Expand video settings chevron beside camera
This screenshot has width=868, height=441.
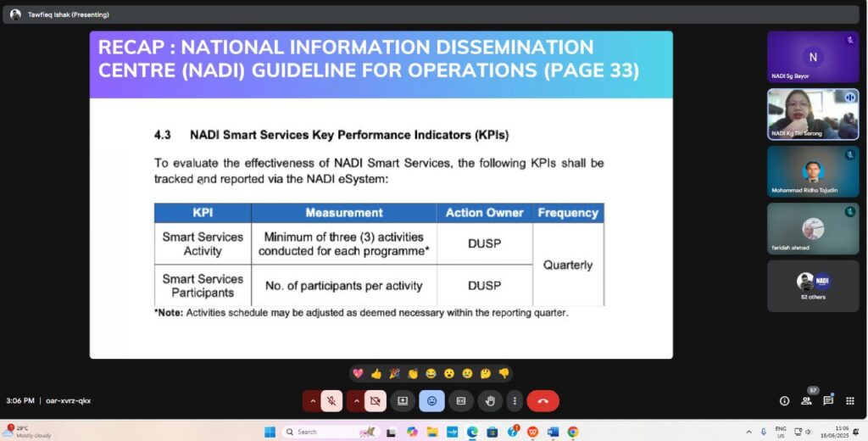click(355, 400)
